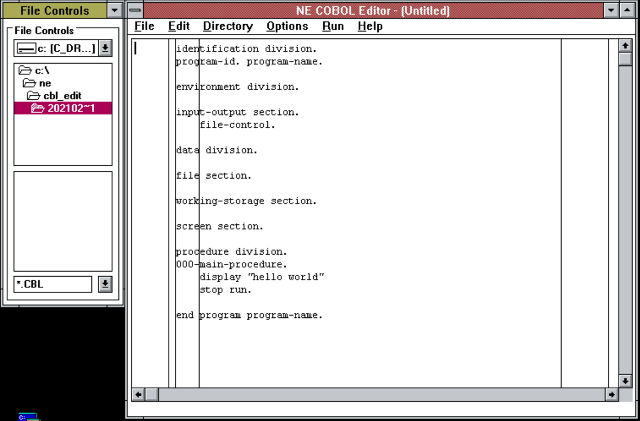Click the display "hello world" code line
This screenshot has width=640, height=421.
(x=262, y=277)
